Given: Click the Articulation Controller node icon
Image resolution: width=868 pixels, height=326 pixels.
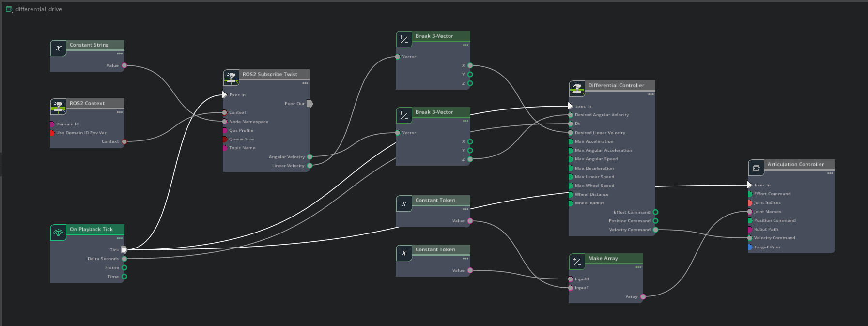Looking at the screenshot, I should click(x=756, y=168).
